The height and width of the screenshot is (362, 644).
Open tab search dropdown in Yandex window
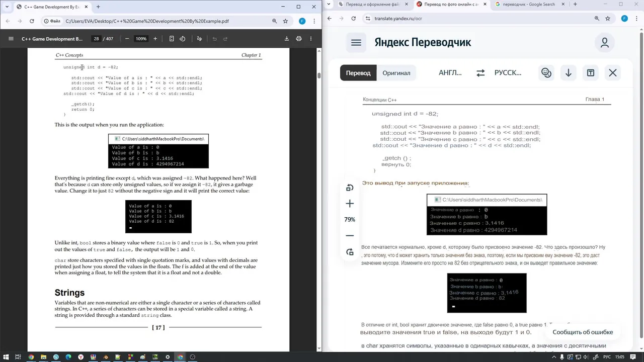click(329, 4)
